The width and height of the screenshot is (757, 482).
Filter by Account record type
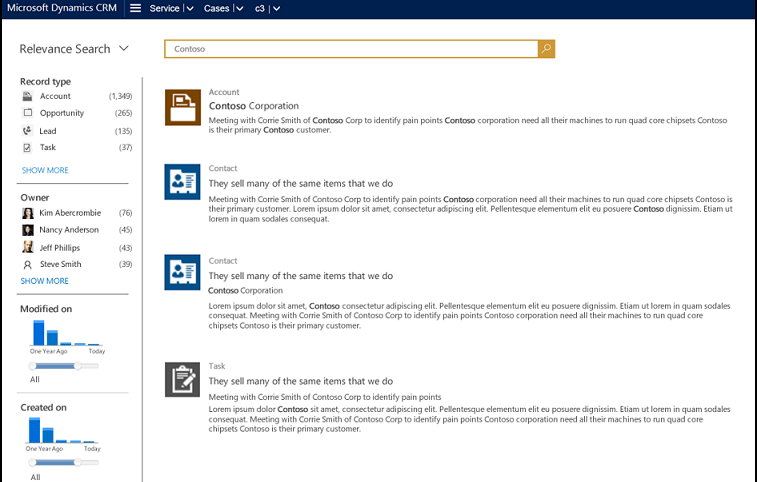coord(55,96)
